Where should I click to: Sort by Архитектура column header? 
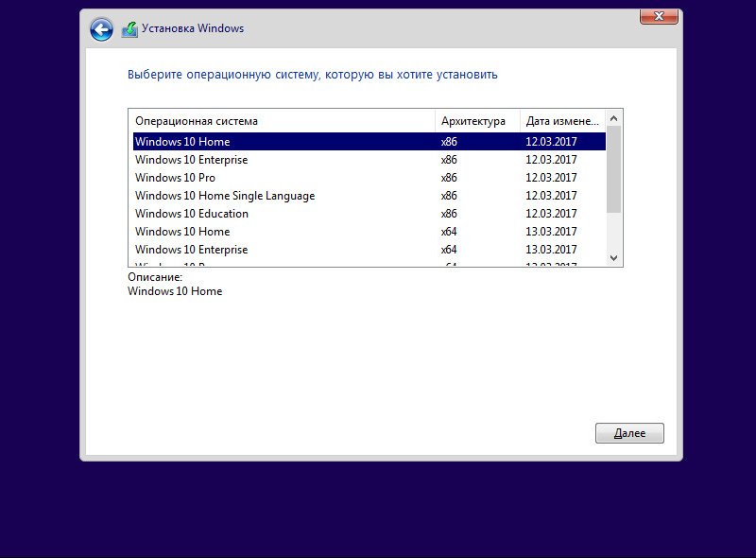477,121
